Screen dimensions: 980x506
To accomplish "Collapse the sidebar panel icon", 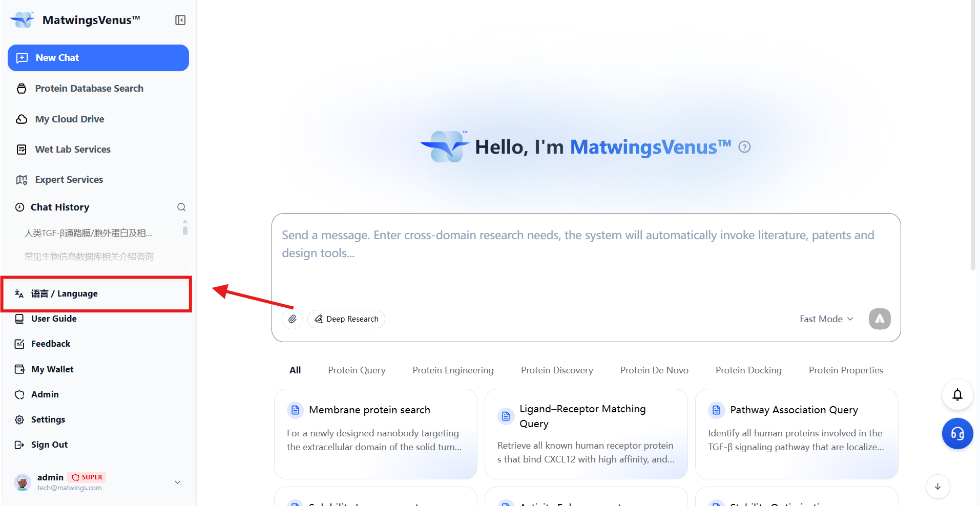I will click(x=180, y=20).
